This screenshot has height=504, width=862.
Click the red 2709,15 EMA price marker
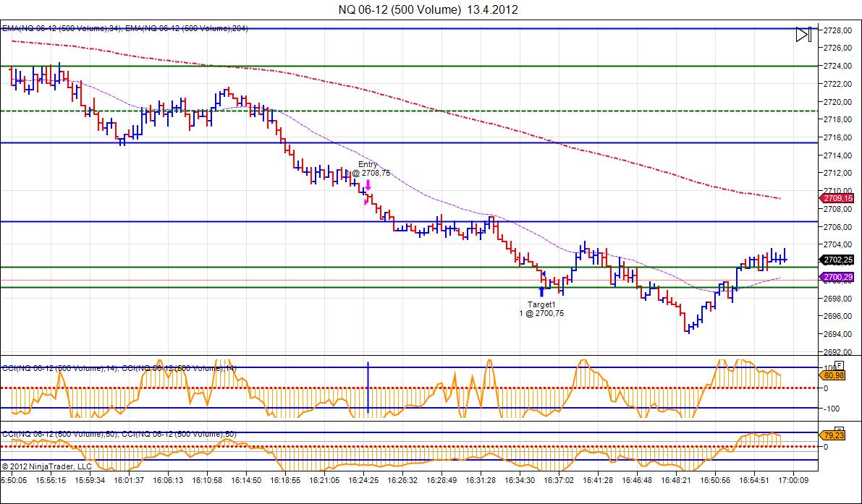coord(837,198)
